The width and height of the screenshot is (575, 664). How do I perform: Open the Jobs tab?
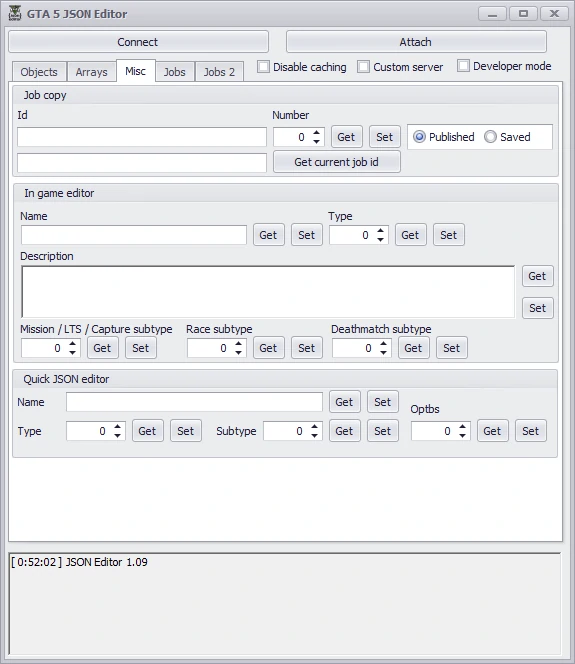[x=175, y=72]
